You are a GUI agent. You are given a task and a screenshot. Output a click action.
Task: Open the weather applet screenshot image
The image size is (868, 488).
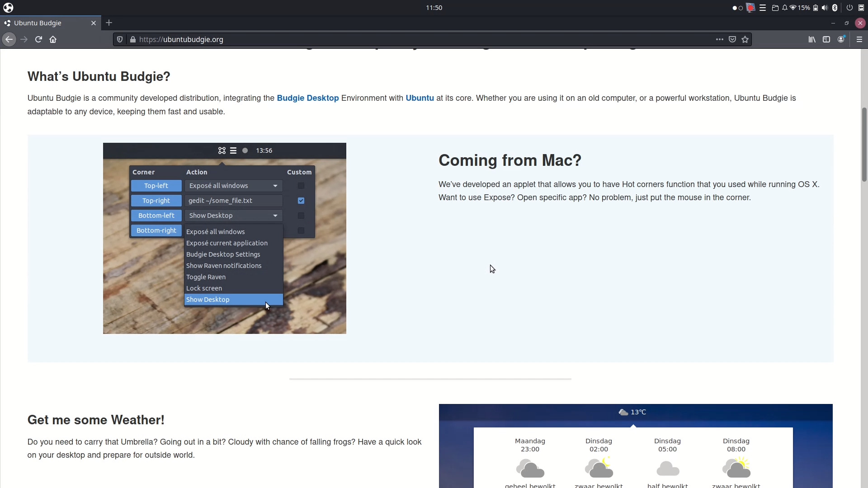pos(636,446)
